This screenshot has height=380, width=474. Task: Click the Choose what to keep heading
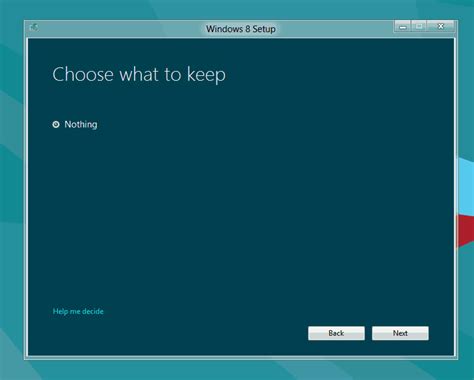(x=139, y=74)
